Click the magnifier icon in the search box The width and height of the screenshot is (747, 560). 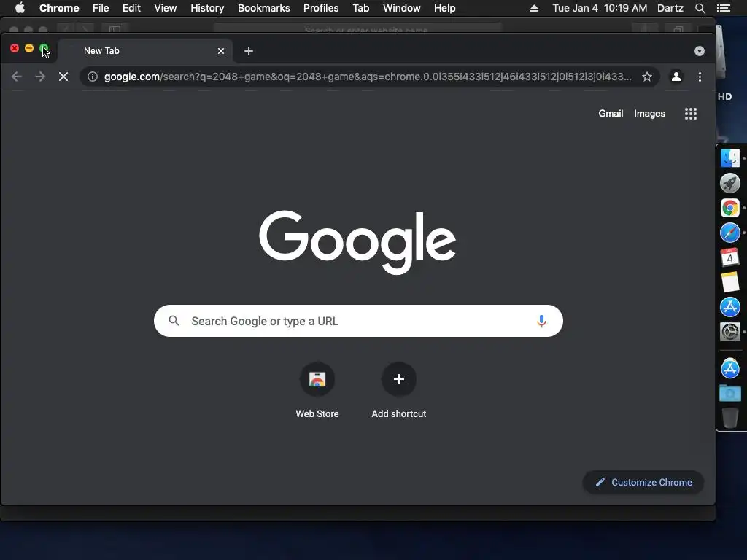pos(174,321)
